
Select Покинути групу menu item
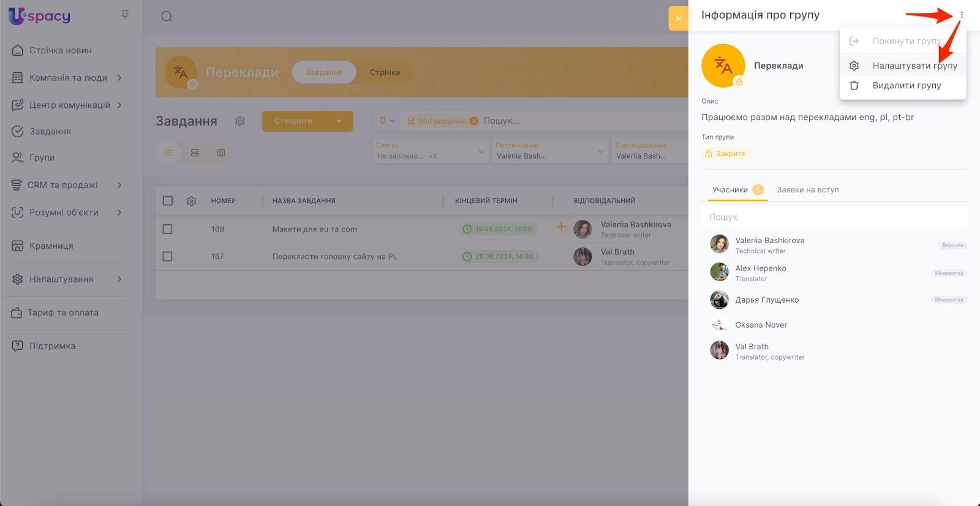(903, 41)
